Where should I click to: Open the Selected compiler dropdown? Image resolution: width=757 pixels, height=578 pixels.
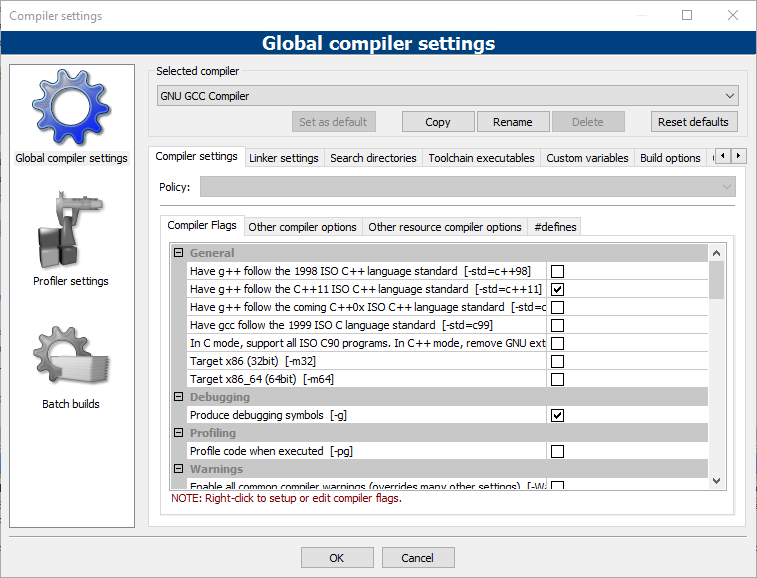coord(448,96)
